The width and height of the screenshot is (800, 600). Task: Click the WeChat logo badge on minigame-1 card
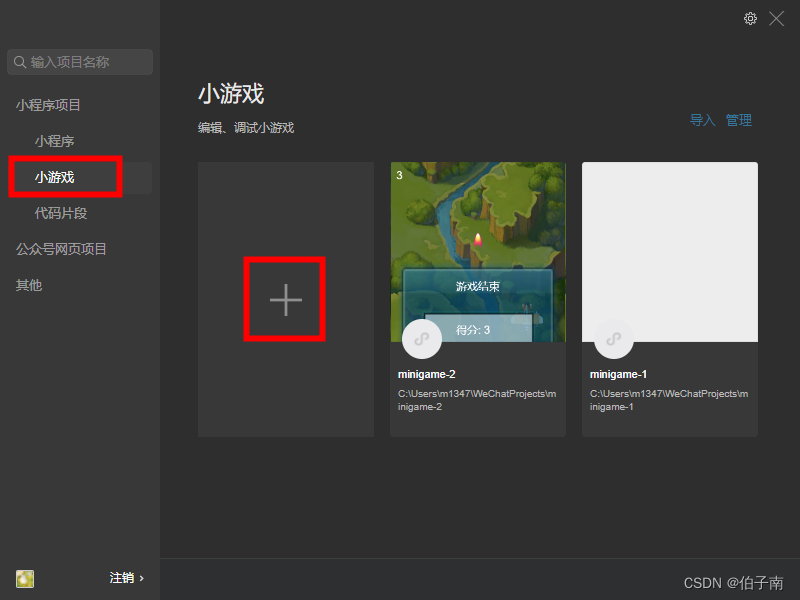(614, 338)
